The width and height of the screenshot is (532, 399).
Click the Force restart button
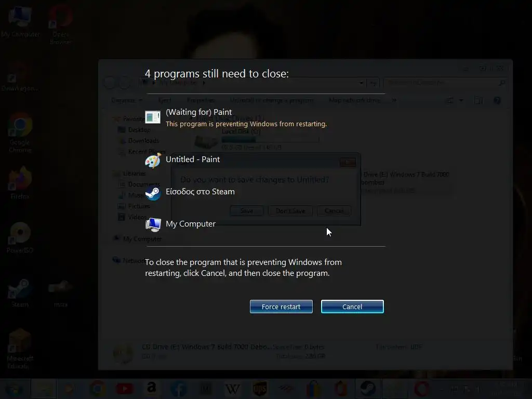coord(281,307)
